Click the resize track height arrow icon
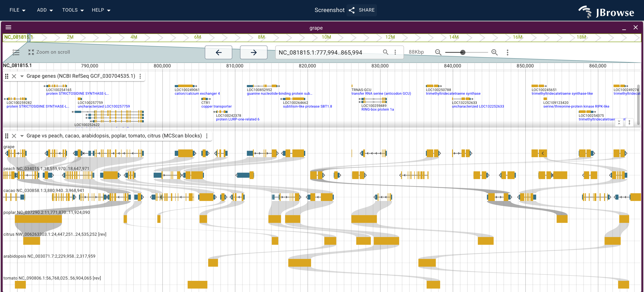 (629, 122)
